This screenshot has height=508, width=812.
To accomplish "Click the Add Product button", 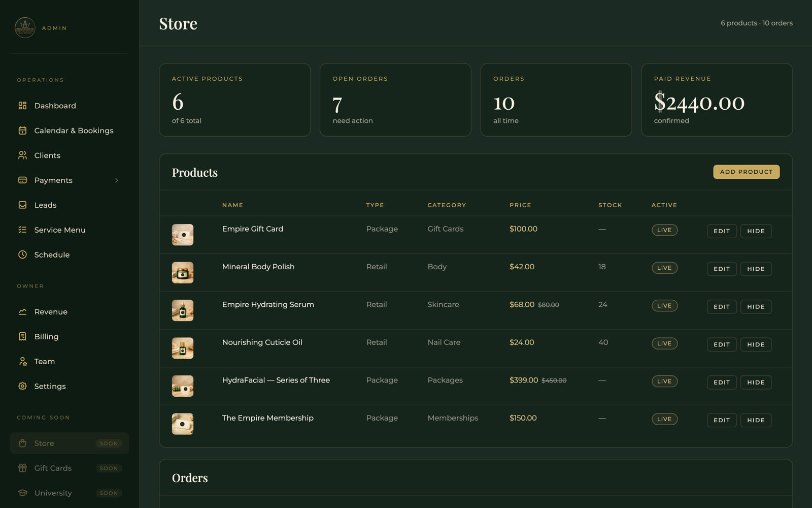I will coord(746,172).
